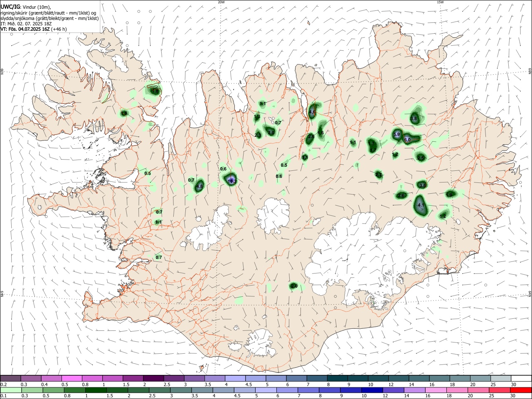The height and width of the screenshot is (399, 532).
Task: Select the 2.3 value label
Action: [x=258, y=135]
